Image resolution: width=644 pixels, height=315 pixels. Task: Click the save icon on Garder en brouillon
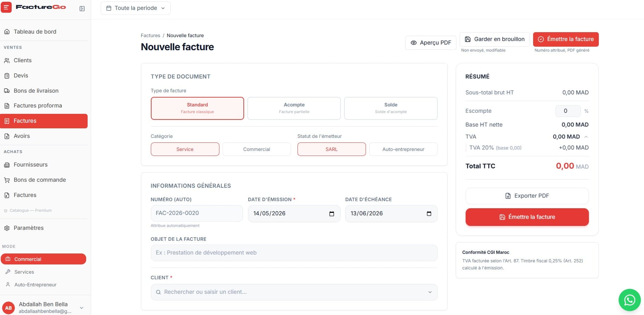point(468,39)
